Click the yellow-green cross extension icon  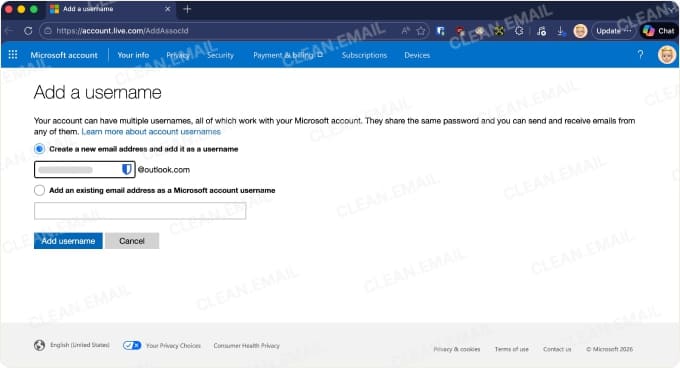[499, 31]
